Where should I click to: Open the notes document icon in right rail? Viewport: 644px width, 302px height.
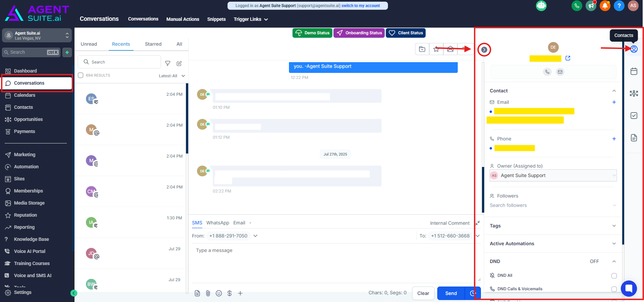pyautogui.click(x=634, y=138)
